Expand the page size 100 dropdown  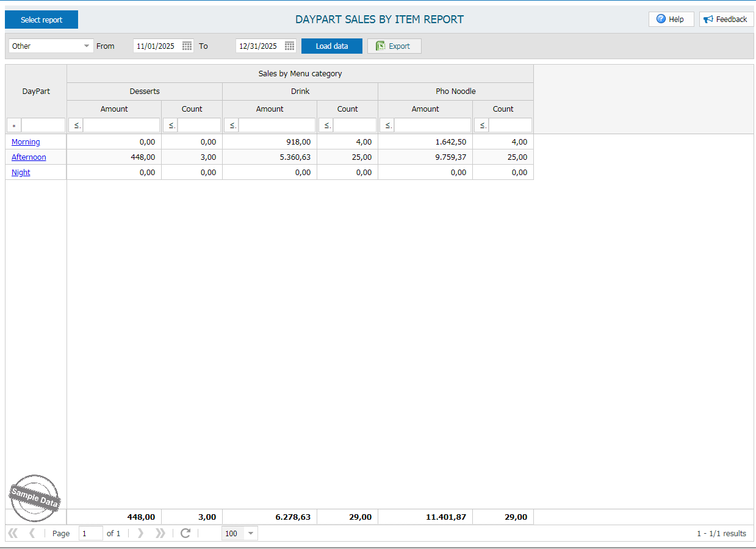coord(250,533)
